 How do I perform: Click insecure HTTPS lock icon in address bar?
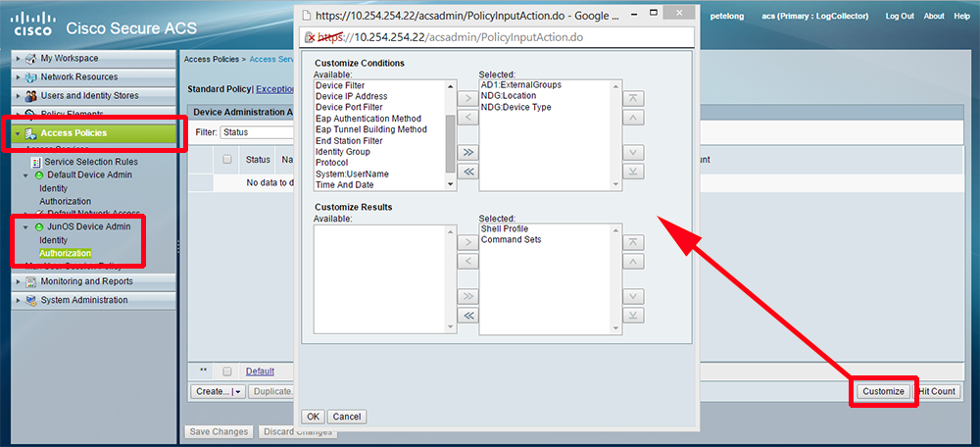tap(310, 37)
